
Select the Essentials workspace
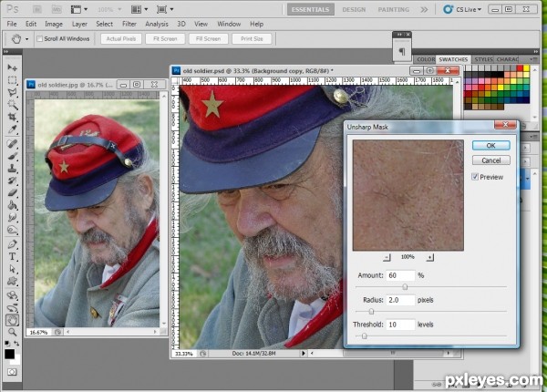tap(311, 9)
